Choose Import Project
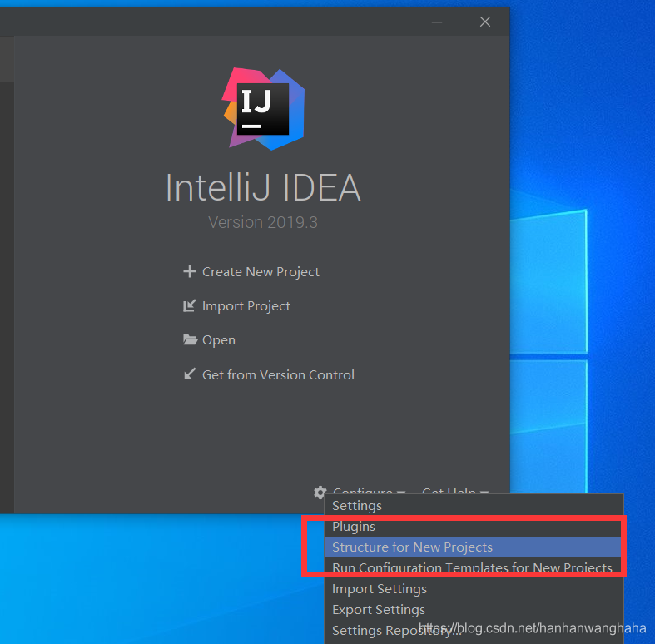Image resolution: width=655 pixels, height=644 pixels. coord(246,306)
